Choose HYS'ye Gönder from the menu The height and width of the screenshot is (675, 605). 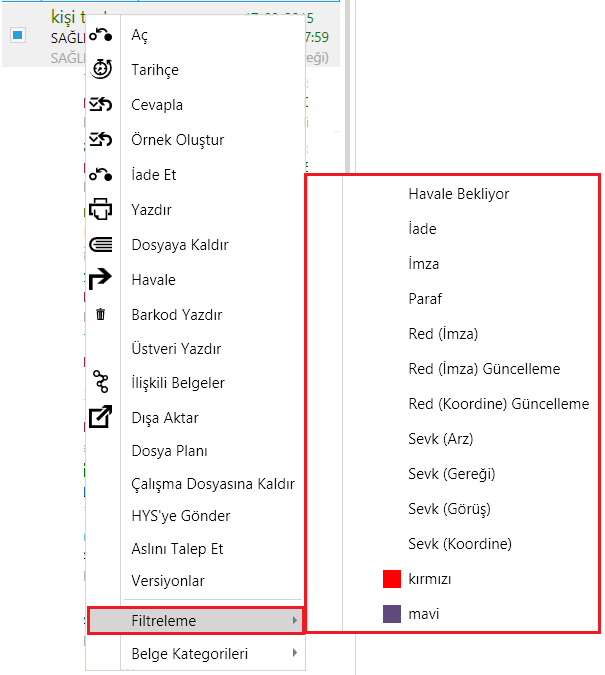coord(181,516)
